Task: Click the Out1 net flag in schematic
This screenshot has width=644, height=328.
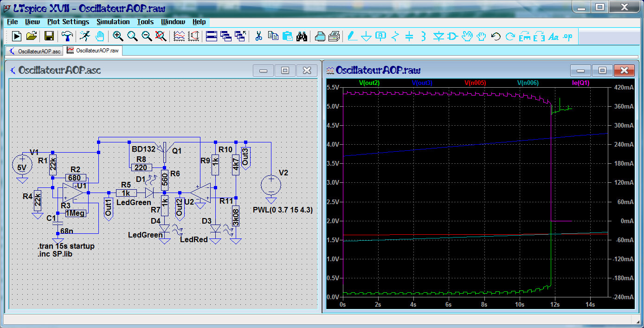Action: tap(108, 206)
